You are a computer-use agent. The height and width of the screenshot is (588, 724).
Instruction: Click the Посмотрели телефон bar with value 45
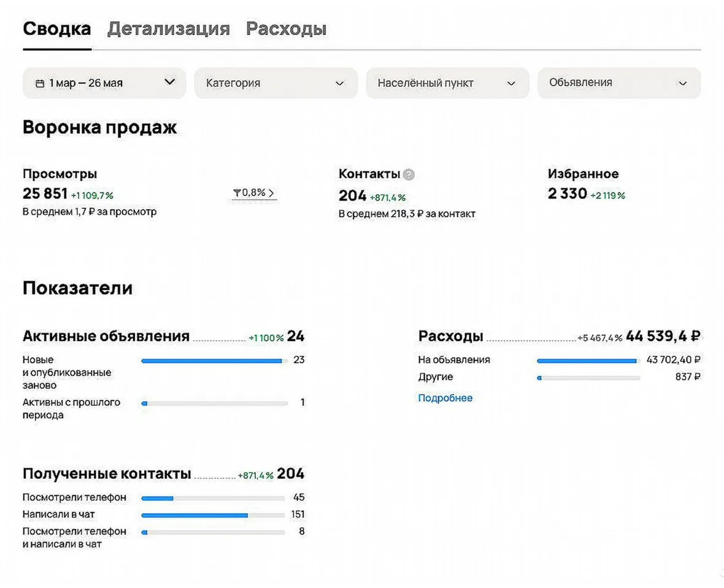click(x=214, y=498)
